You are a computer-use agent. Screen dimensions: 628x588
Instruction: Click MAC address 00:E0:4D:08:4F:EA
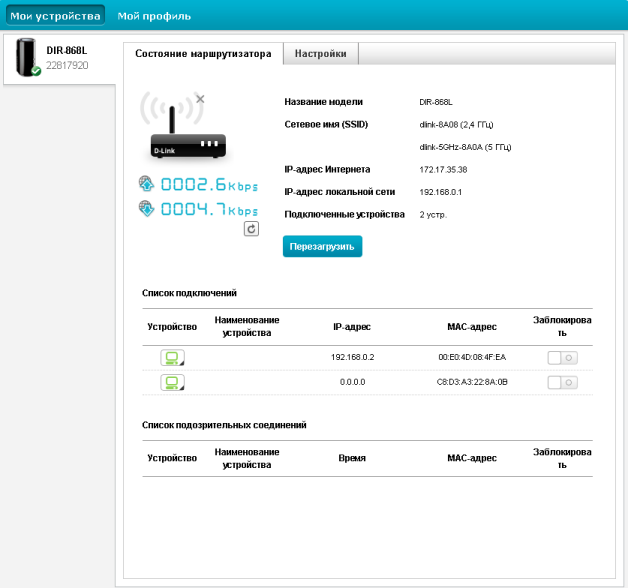[472, 357]
